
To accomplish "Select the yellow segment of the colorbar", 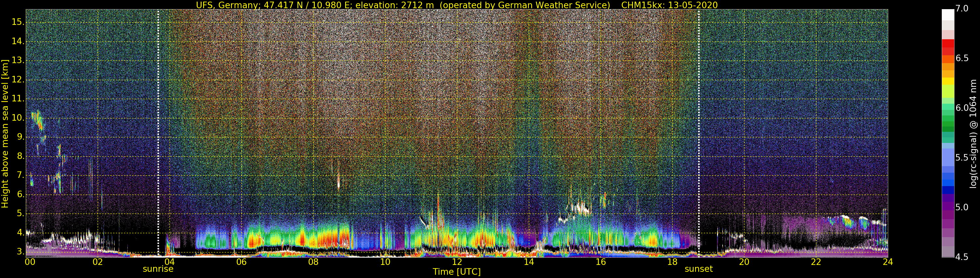I will pos(948,81).
